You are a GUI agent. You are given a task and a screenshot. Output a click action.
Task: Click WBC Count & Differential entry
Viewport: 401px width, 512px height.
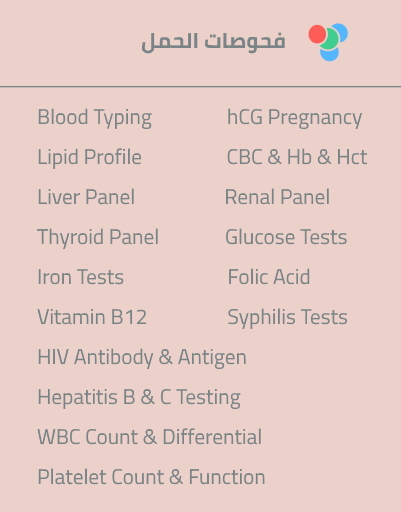pyautogui.click(x=150, y=437)
